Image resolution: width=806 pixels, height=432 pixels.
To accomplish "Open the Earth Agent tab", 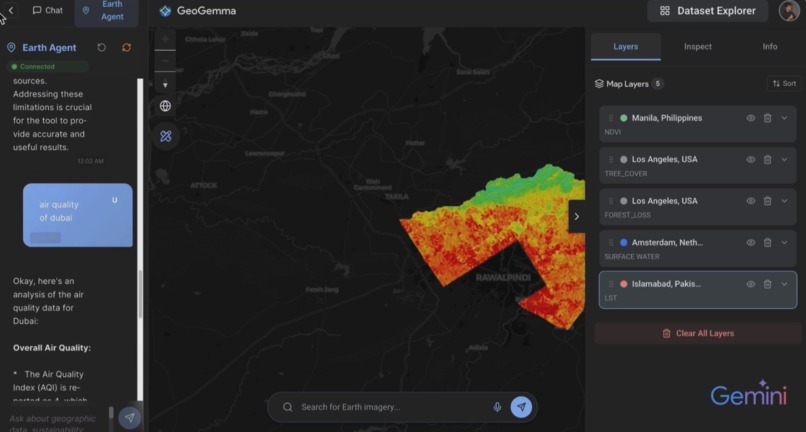I will click(x=106, y=10).
